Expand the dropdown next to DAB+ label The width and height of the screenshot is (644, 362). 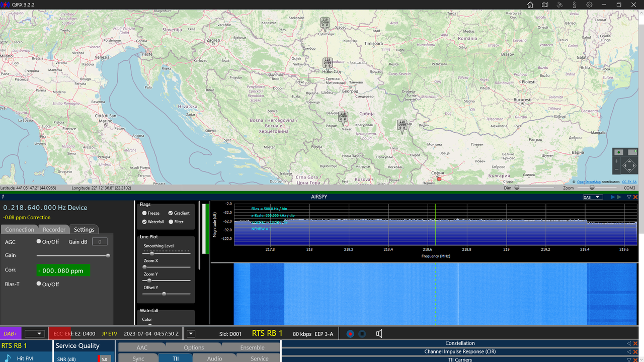pyautogui.click(x=35, y=334)
